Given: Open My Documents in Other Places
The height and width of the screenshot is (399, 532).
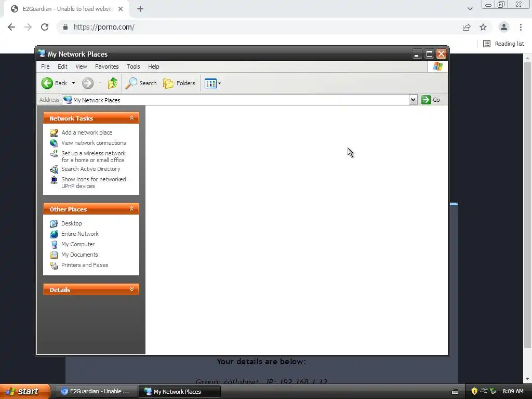Looking at the screenshot, I should point(79,255).
